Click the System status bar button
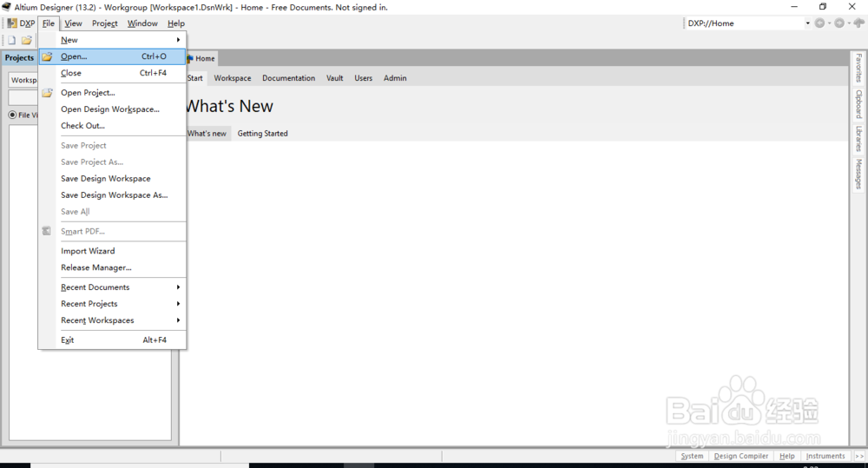The width and height of the screenshot is (868, 468). [x=692, y=456]
